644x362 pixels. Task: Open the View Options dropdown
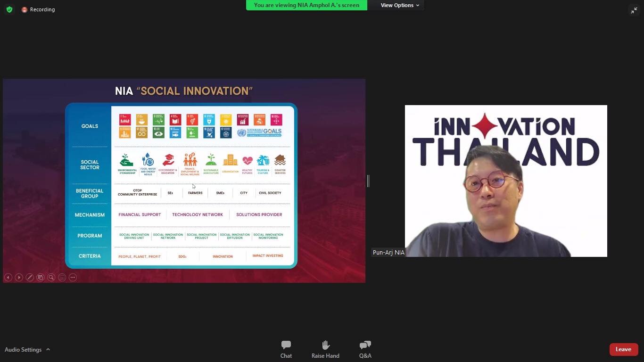click(400, 5)
